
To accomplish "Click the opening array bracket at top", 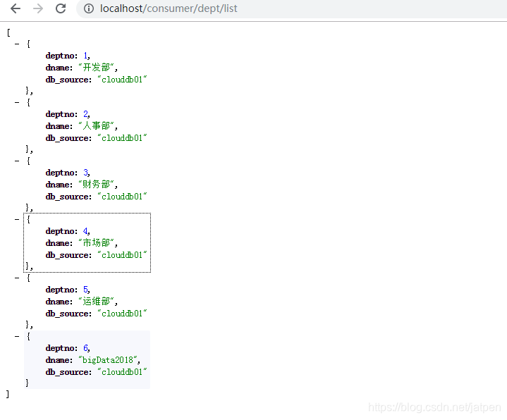I will pyautogui.click(x=8, y=32).
